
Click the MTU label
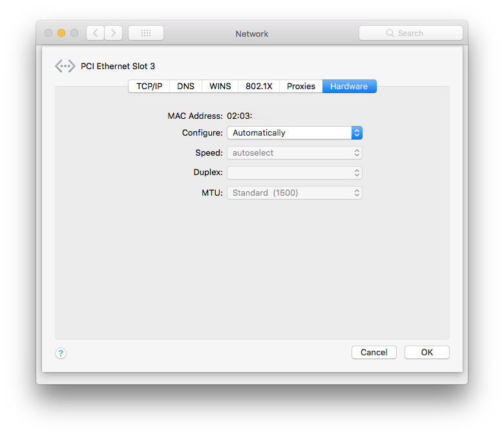click(x=212, y=192)
